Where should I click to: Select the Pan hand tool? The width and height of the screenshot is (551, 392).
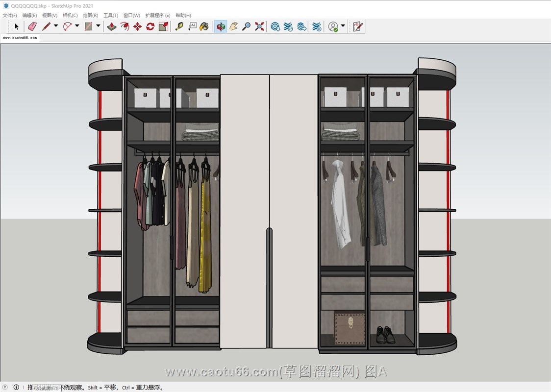(234, 26)
